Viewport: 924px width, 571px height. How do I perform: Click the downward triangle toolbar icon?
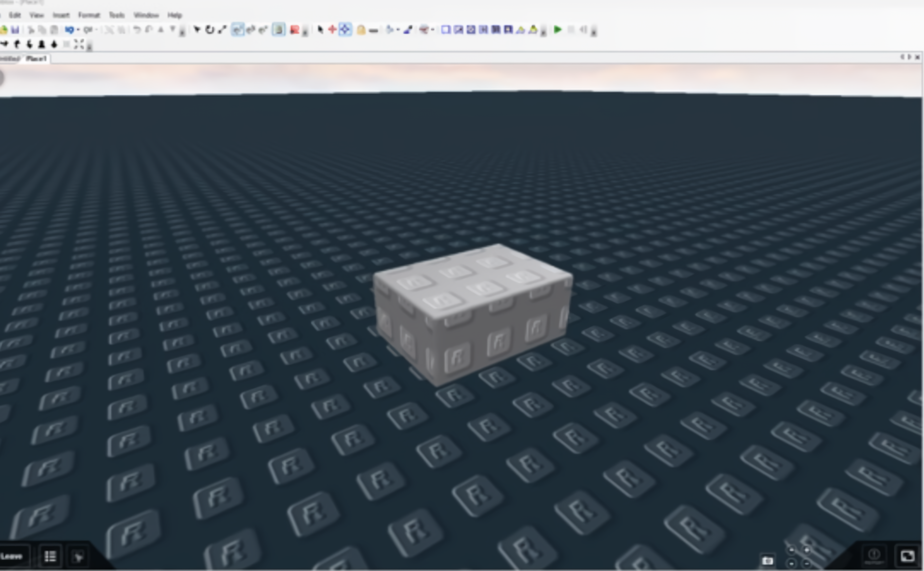[173, 29]
